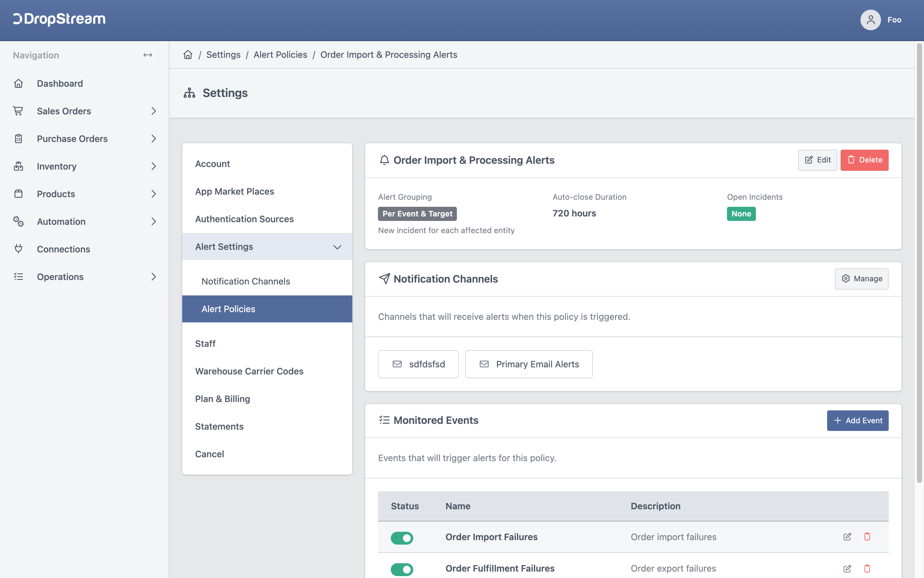This screenshot has width=924, height=578.
Task: Toggle Order Import Failures status switch
Action: (x=402, y=538)
